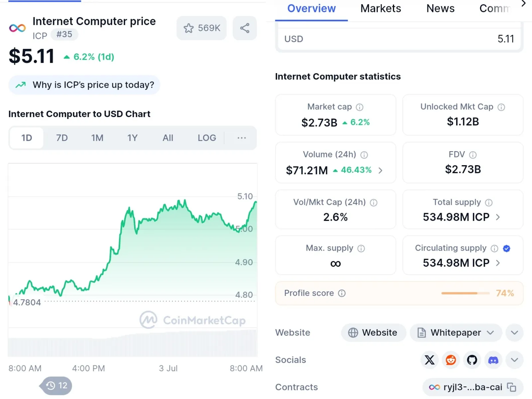Open the Website link button
Image resolution: width=532 pixels, height=399 pixels.
pos(373,332)
